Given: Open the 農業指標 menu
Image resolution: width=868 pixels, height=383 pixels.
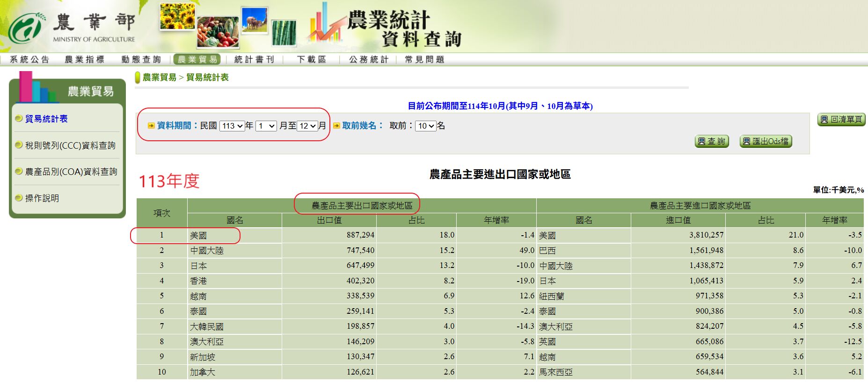Looking at the screenshot, I should 85,59.
